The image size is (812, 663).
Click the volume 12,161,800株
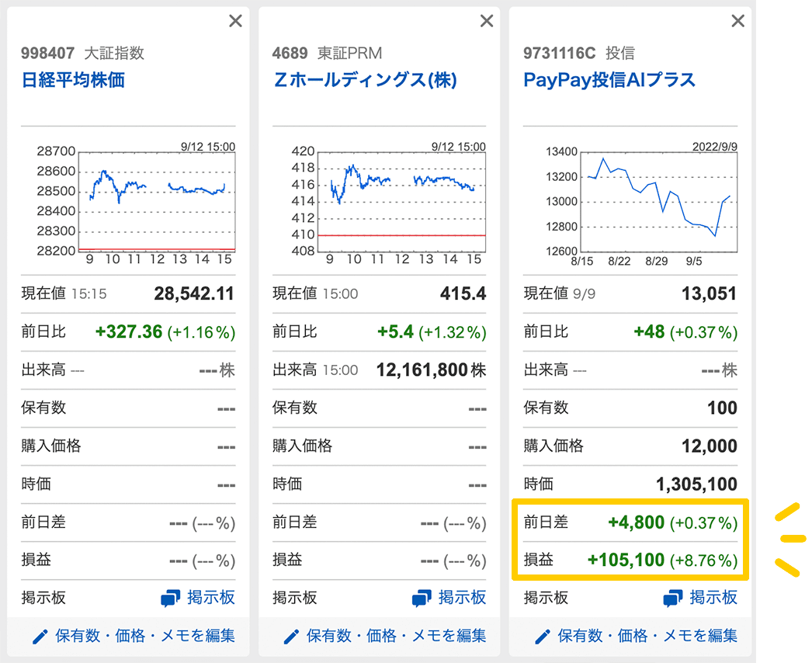tap(432, 370)
